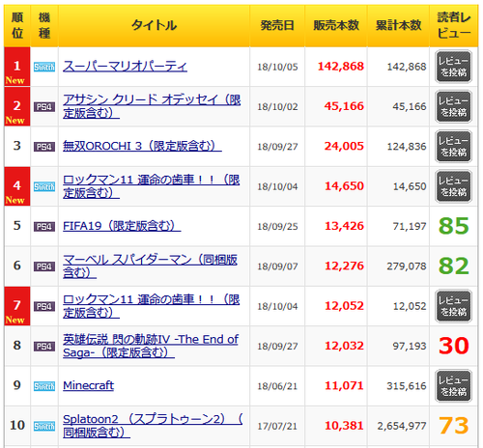This screenshot has height=448, width=483.
Task: Click Spider-Man review score 82
Action: [454, 266]
